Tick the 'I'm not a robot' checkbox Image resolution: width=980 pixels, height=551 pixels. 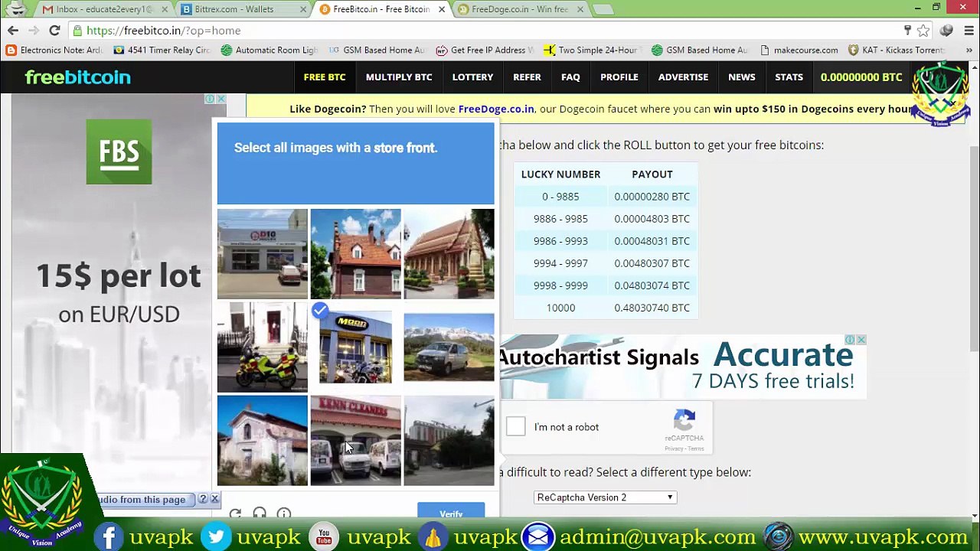[515, 426]
